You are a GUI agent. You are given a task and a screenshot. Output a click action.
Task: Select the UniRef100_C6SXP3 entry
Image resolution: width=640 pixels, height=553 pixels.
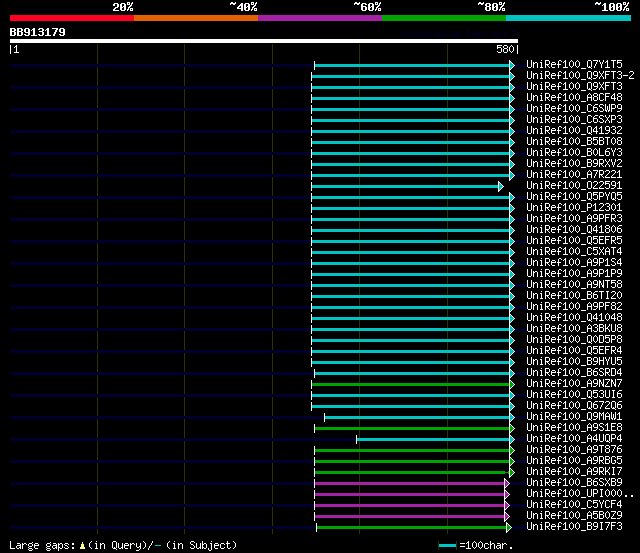click(574, 120)
